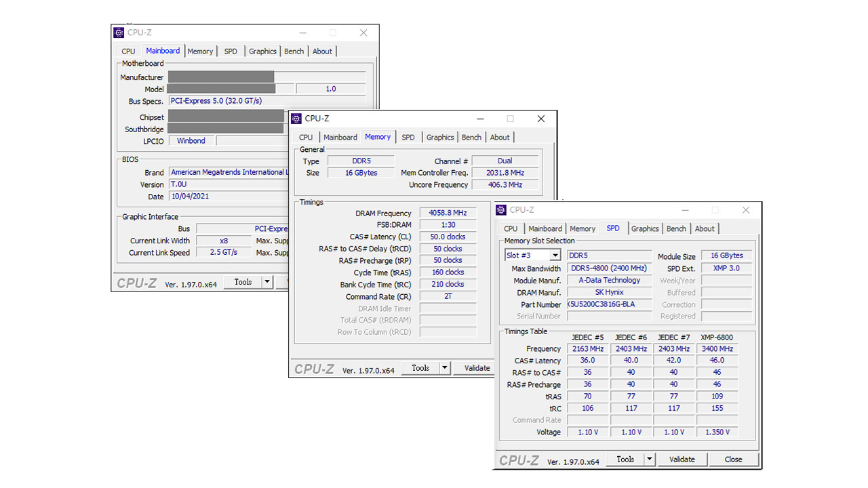The image size is (868, 488).
Task: Click the CPU-Z app icon in the Memory window title bar
Action: [x=296, y=119]
